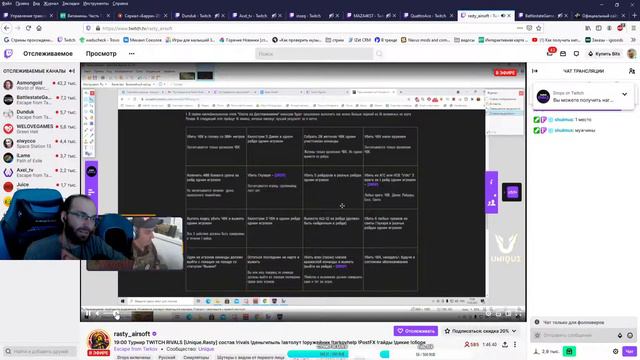The image size is (640, 360).
Task: Click the Симуляторы tag below stream
Action: [196, 358]
